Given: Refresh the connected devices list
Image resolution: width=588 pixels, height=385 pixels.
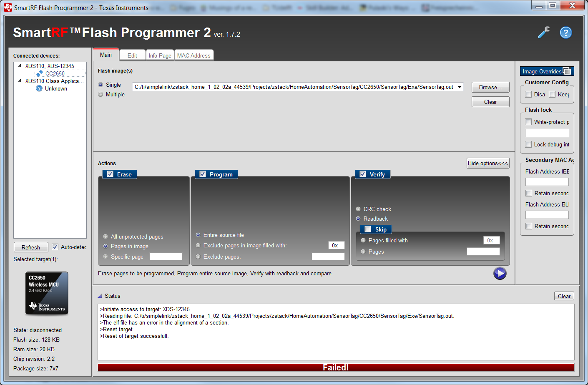Looking at the screenshot, I should [x=31, y=247].
